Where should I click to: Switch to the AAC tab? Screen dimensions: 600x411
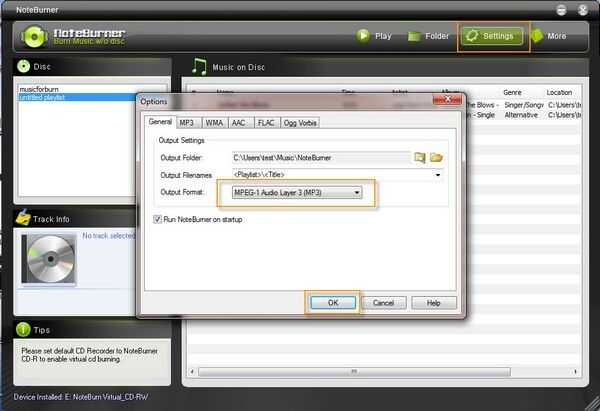click(x=241, y=123)
